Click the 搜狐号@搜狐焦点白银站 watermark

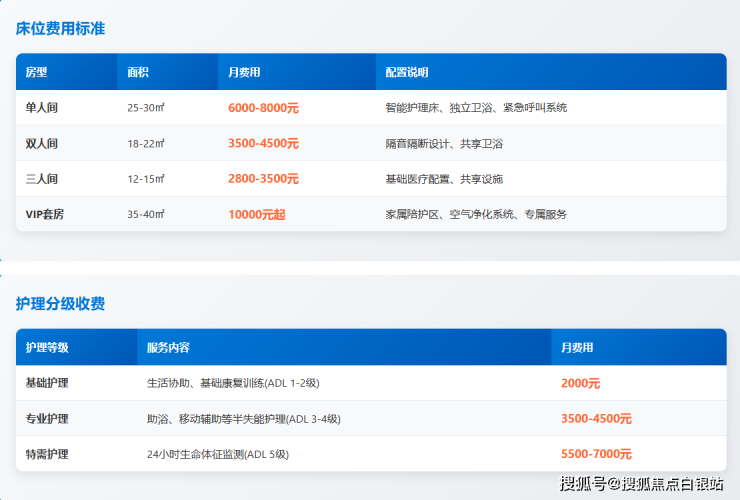641,484
